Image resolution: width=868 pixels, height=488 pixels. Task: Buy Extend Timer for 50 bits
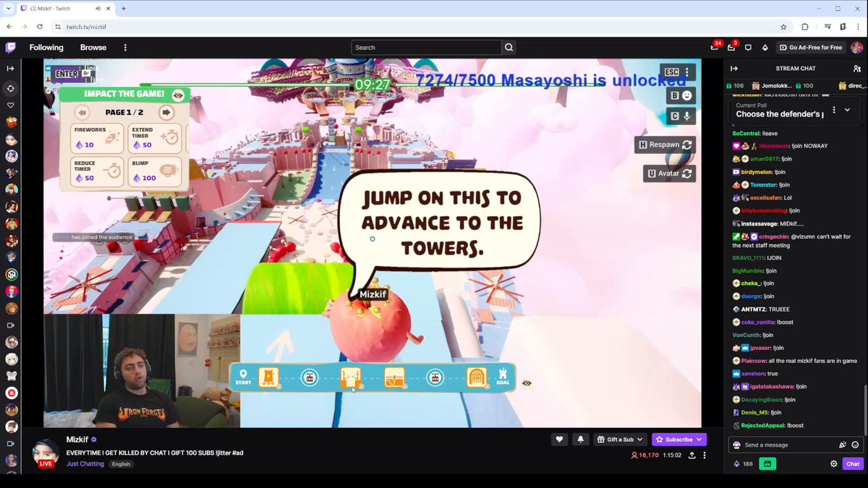coord(154,138)
